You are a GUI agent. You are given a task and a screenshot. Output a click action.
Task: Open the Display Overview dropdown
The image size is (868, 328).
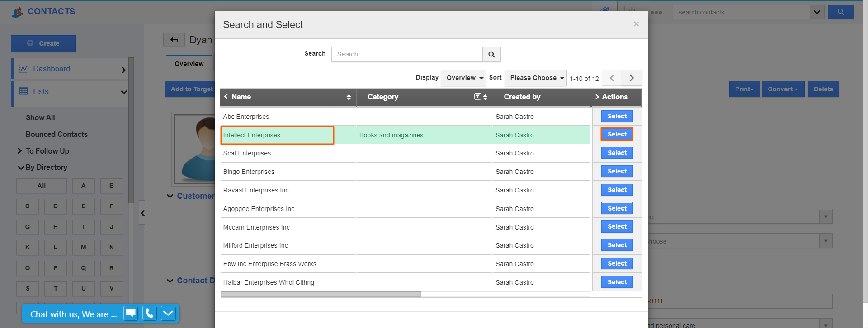point(463,78)
